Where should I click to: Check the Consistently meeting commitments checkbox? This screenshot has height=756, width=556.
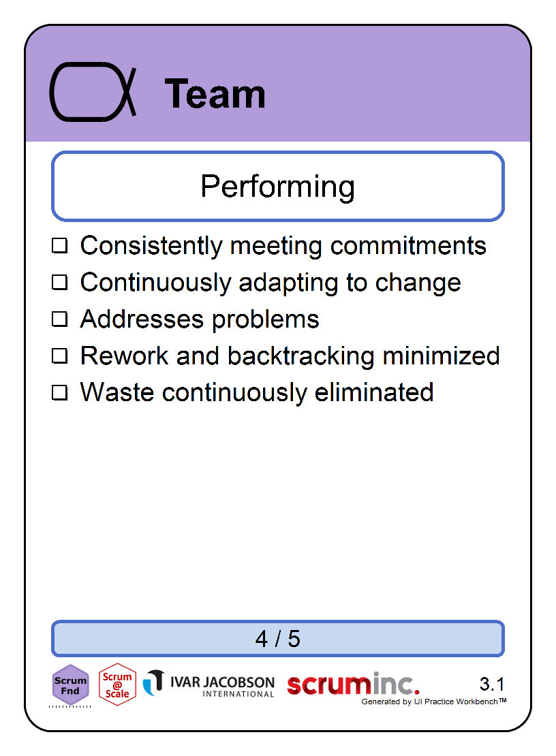point(60,245)
